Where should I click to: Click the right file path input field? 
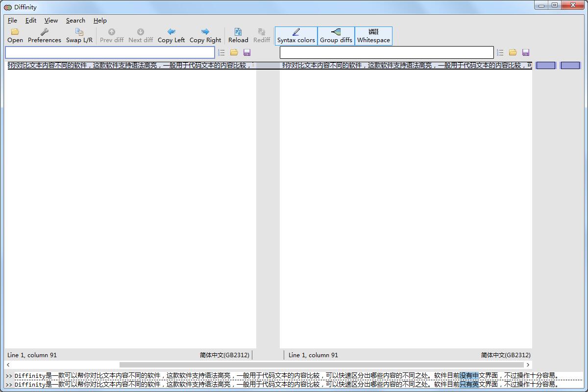(x=386, y=52)
